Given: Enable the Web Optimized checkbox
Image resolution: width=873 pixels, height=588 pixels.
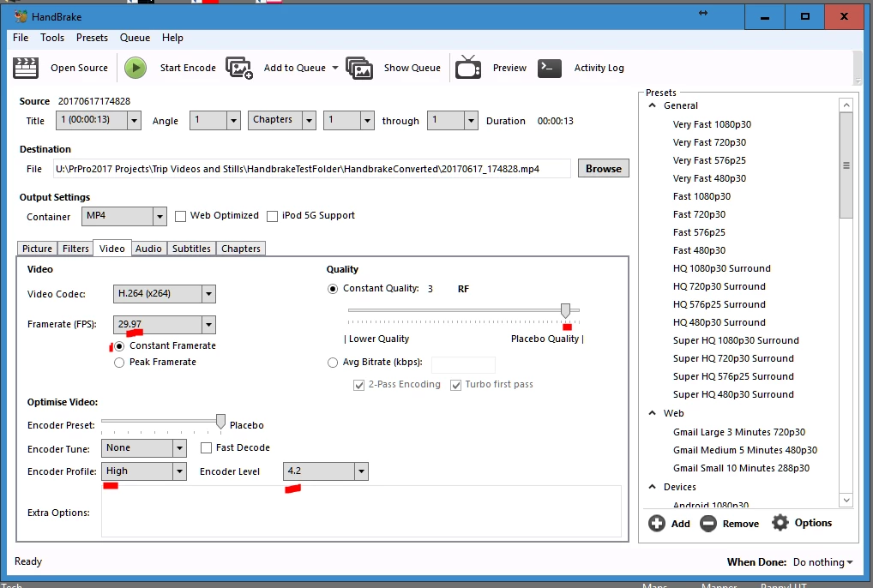Looking at the screenshot, I should [x=180, y=216].
